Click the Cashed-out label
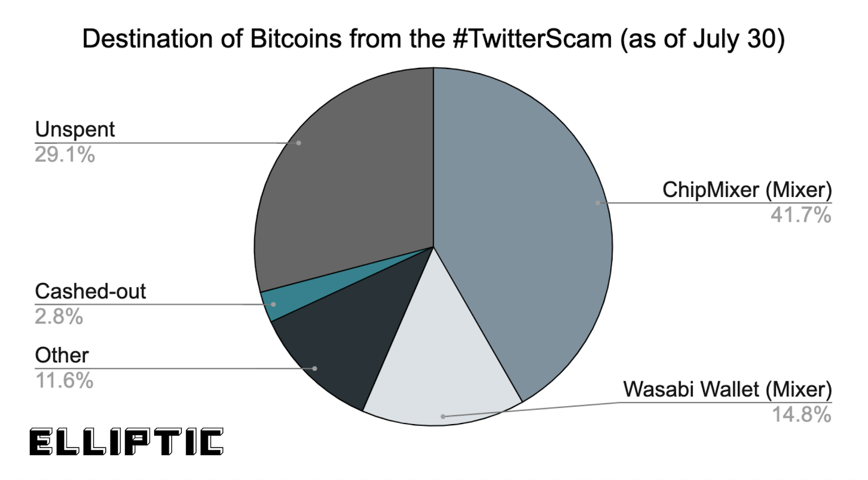 [90, 291]
